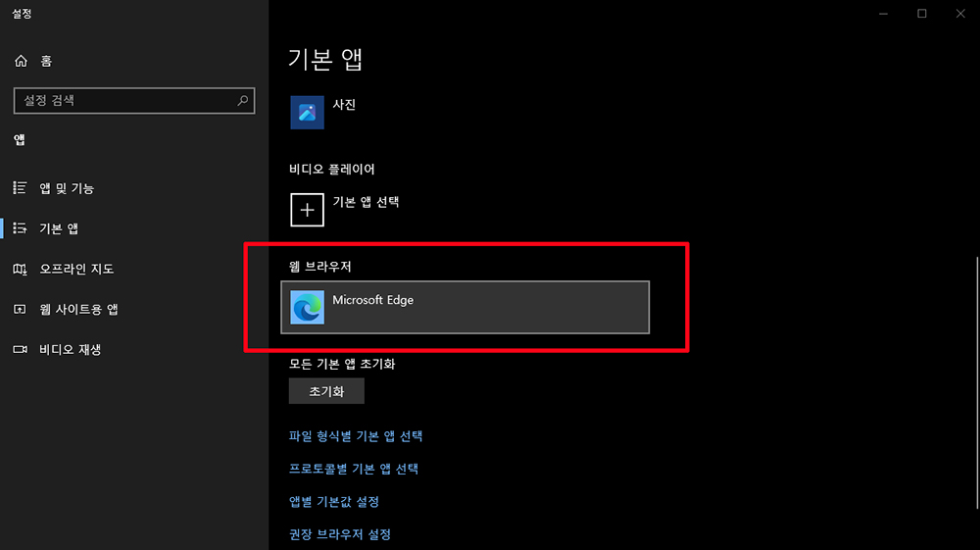Click the plus icon under video player
Viewport: 980px width, 550px height.
tap(307, 210)
